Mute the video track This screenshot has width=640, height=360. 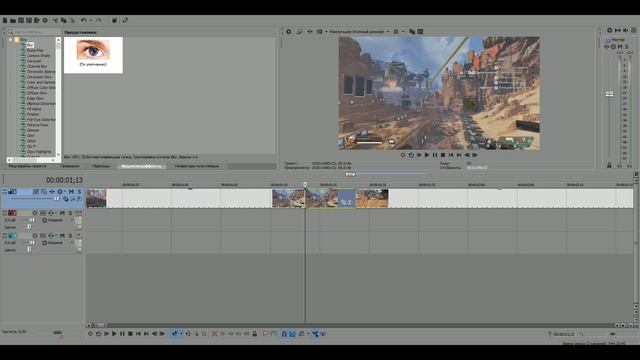(71, 192)
